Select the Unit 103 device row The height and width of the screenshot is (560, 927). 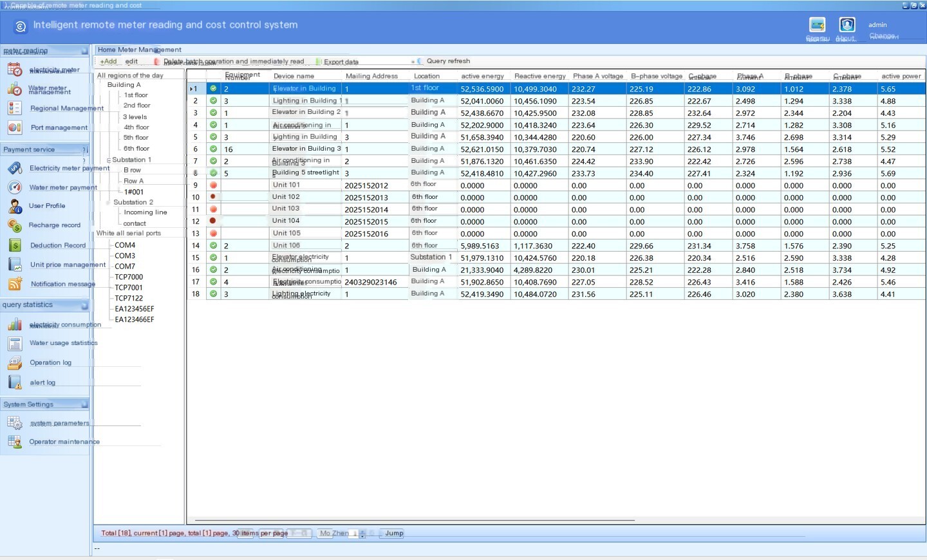[556, 209]
